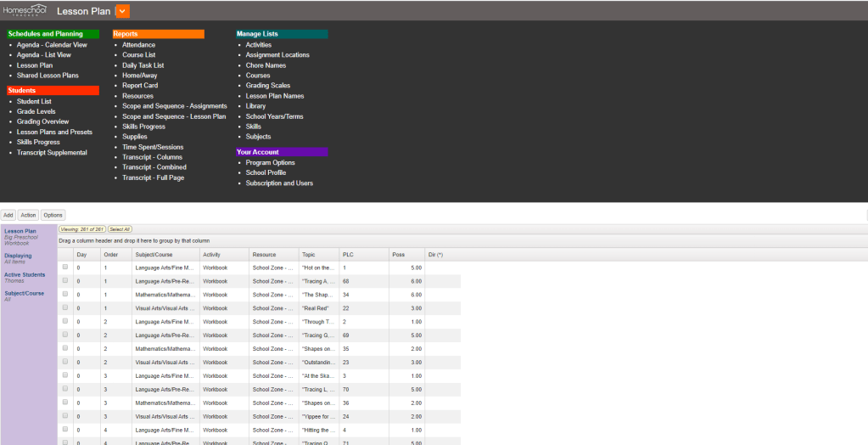Open the Action menu button
The width and height of the screenshot is (868, 445).
point(28,215)
